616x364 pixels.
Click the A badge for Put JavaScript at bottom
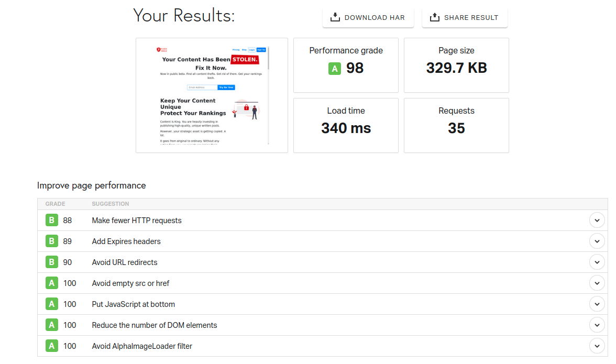[x=51, y=304]
